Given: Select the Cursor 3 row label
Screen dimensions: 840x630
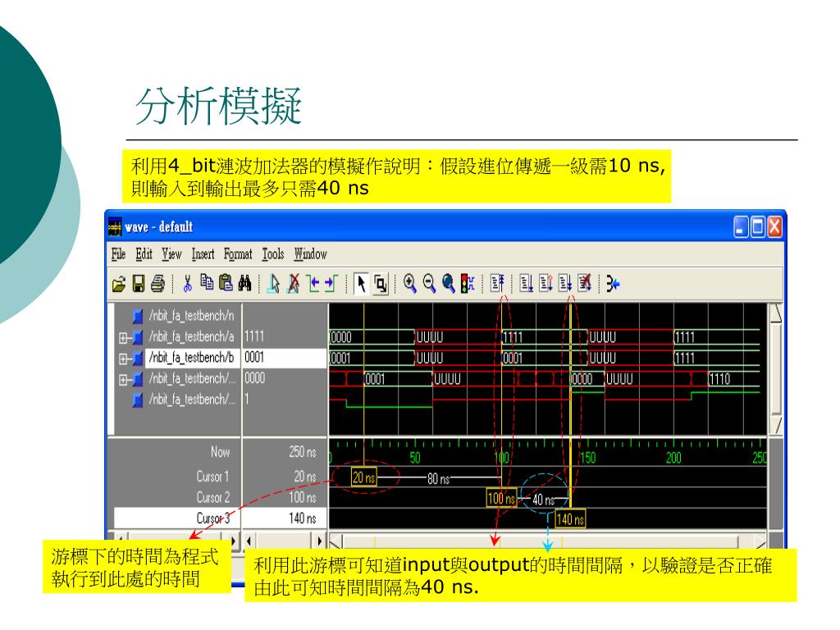Looking at the screenshot, I should pyautogui.click(x=213, y=518).
